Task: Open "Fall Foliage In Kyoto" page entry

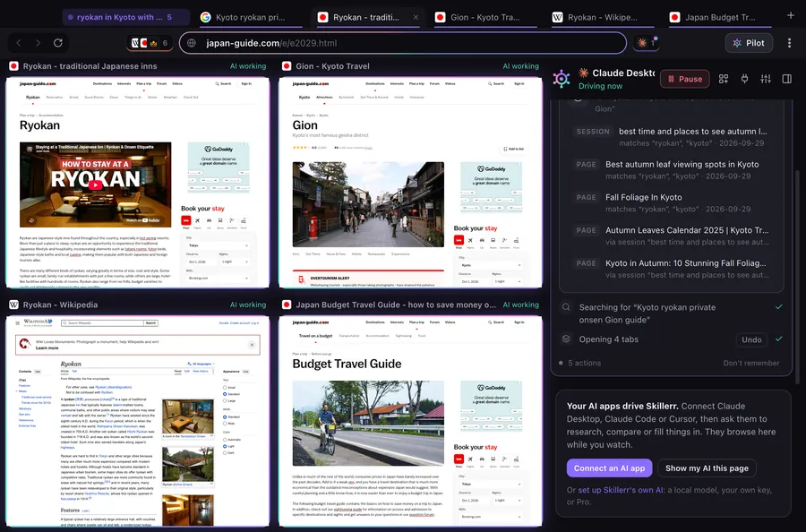Action: point(672,202)
